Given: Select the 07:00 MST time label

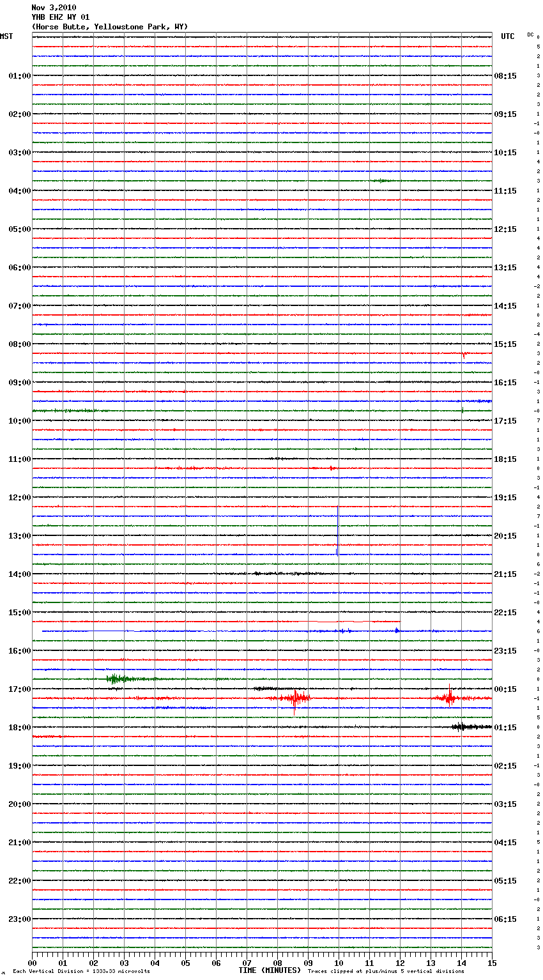Looking at the screenshot, I should point(20,306).
